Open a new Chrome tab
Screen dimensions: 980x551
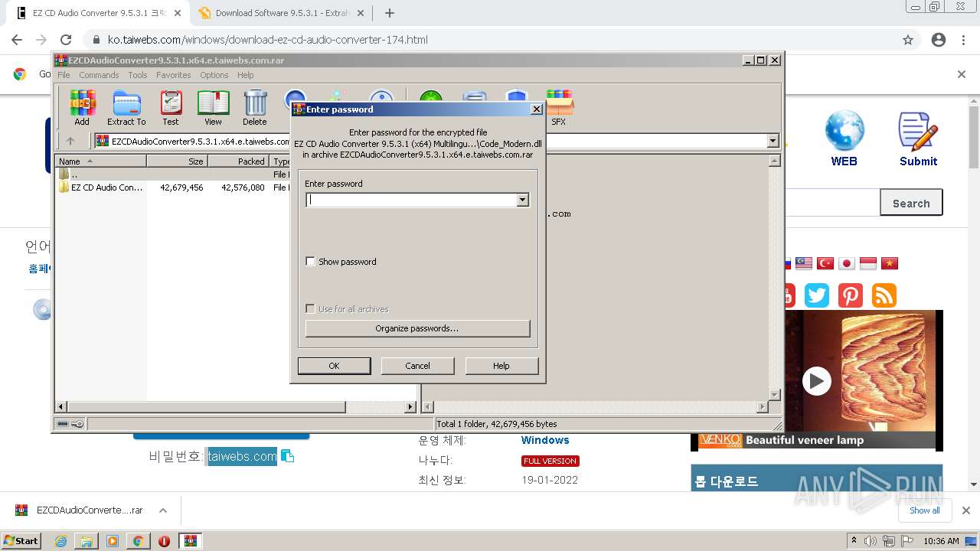[x=390, y=13]
